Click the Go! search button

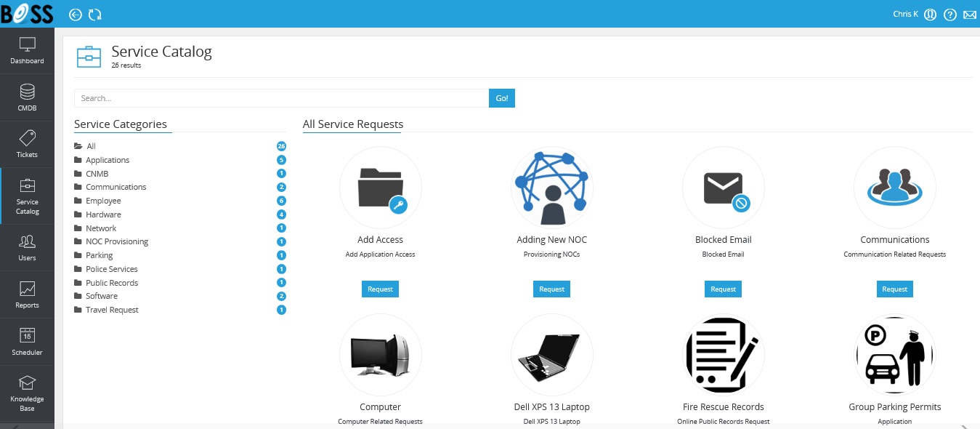502,98
